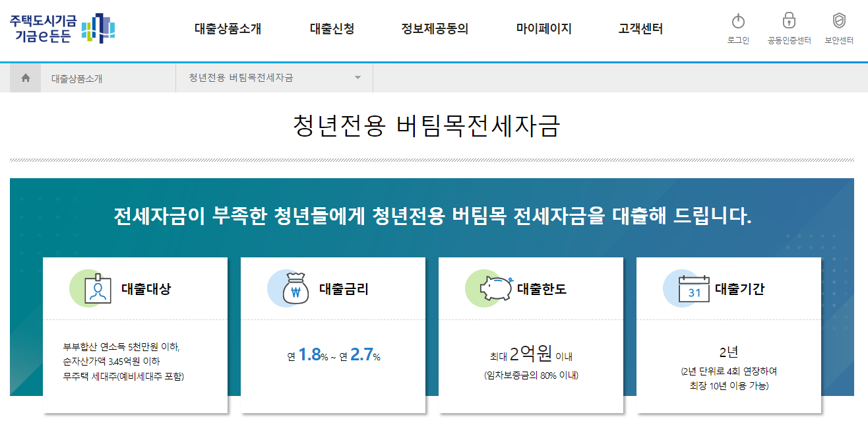Open 공동인증센터 lock icon
The image size is (868, 425).
[789, 20]
